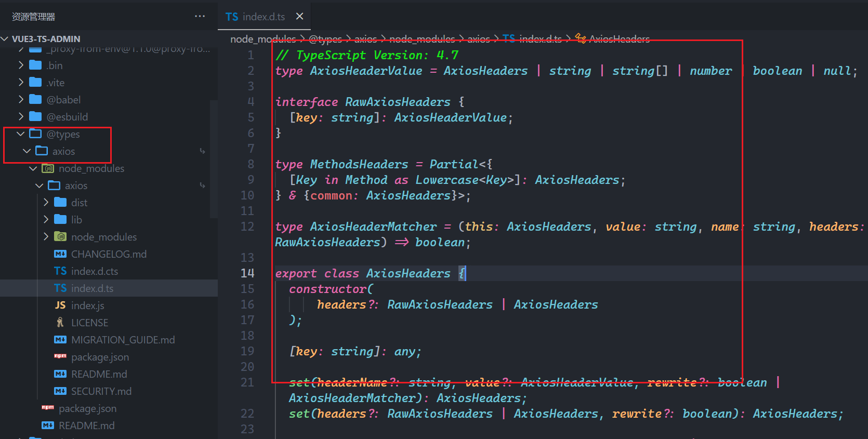868x439 pixels.
Task: Click the AxiosHeaders class symbol icon in breadcrumb
Action: pyautogui.click(x=581, y=39)
